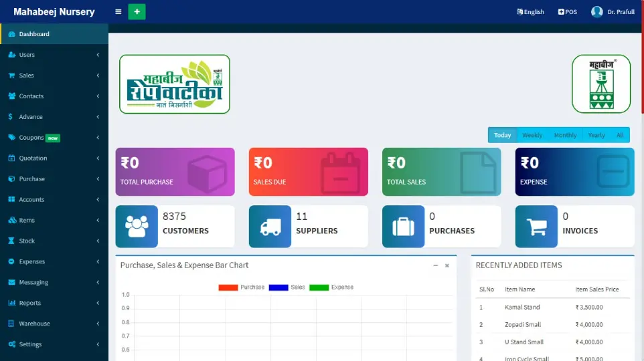Click the Mahabeej Ropvatika logo image
This screenshot has height=361, width=644.
[x=175, y=84]
